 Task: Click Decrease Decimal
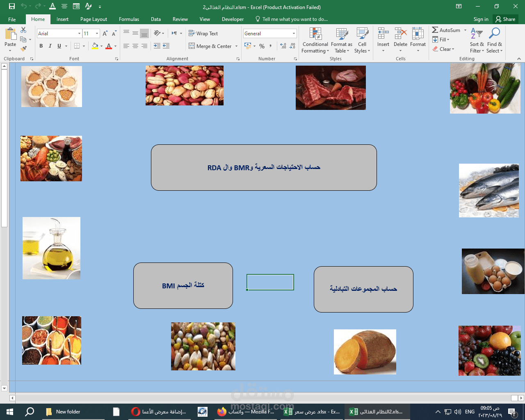click(x=292, y=46)
